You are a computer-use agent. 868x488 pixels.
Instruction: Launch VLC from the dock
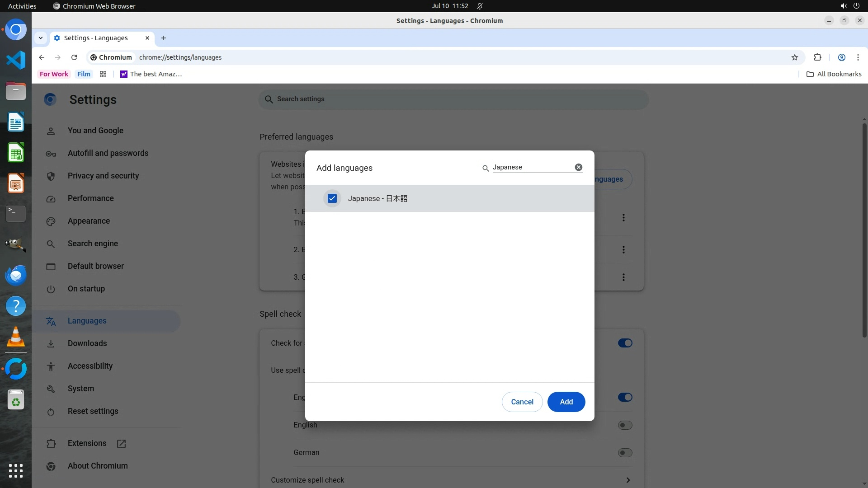(16, 337)
